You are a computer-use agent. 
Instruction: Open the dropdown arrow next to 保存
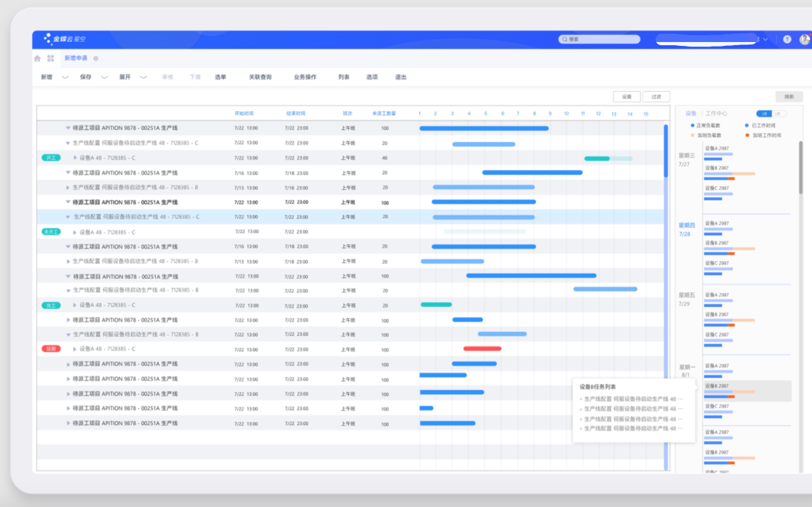click(104, 78)
